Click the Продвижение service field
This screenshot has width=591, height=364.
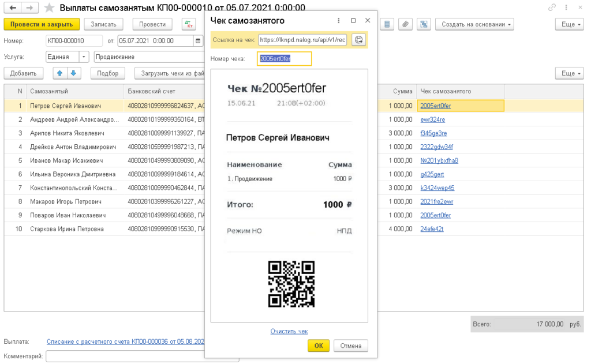pos(149,57)
